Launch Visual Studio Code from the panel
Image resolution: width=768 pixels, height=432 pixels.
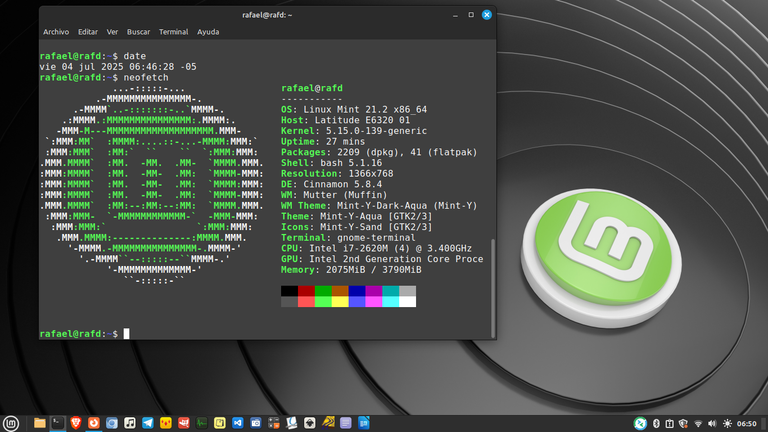point(238,423)
